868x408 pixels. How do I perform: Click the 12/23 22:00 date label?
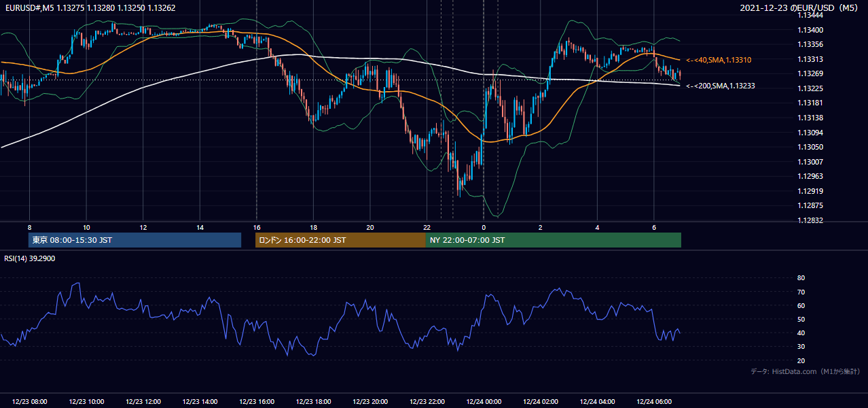[x=427, y=402]
